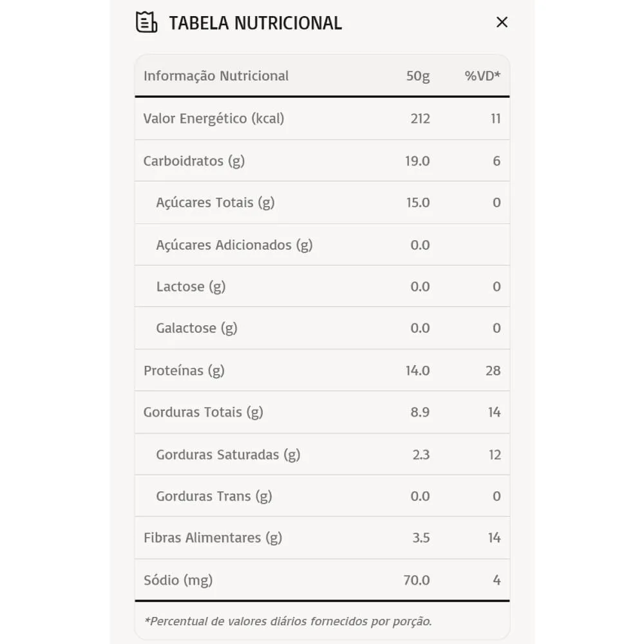This screenshot has width=644, height=644.
Task: Select the Fibras Alimentares (g) row
Action: coord(213,538)
